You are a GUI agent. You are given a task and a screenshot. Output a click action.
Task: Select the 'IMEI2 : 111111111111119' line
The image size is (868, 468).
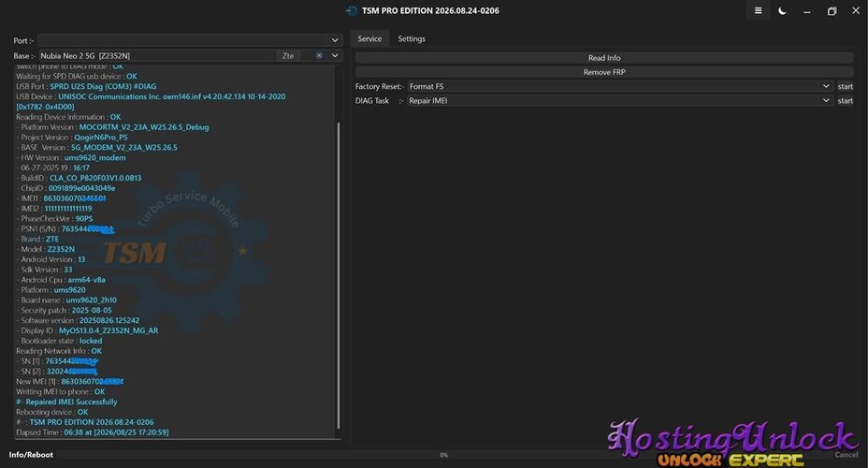[56, 208]
